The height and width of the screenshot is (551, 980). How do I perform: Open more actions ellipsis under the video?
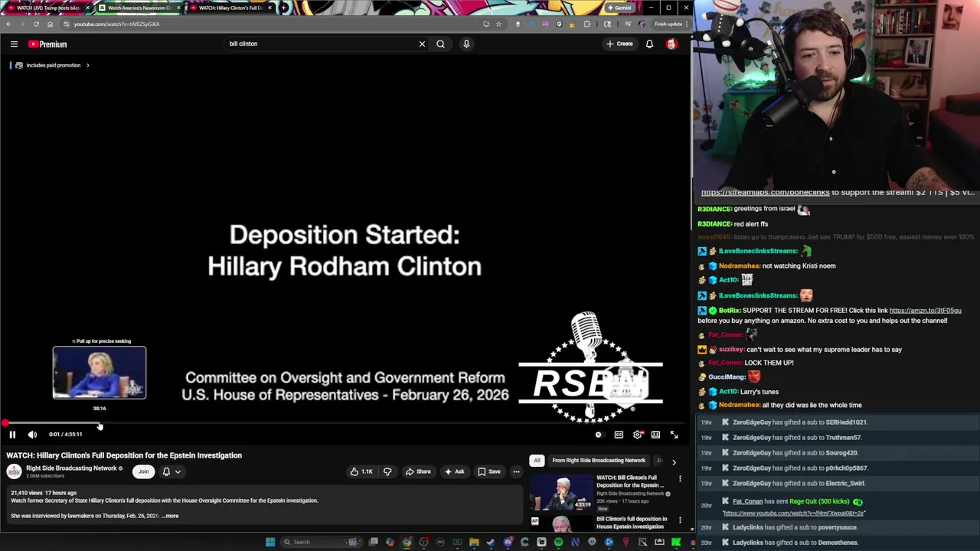[x=516, y=471]
